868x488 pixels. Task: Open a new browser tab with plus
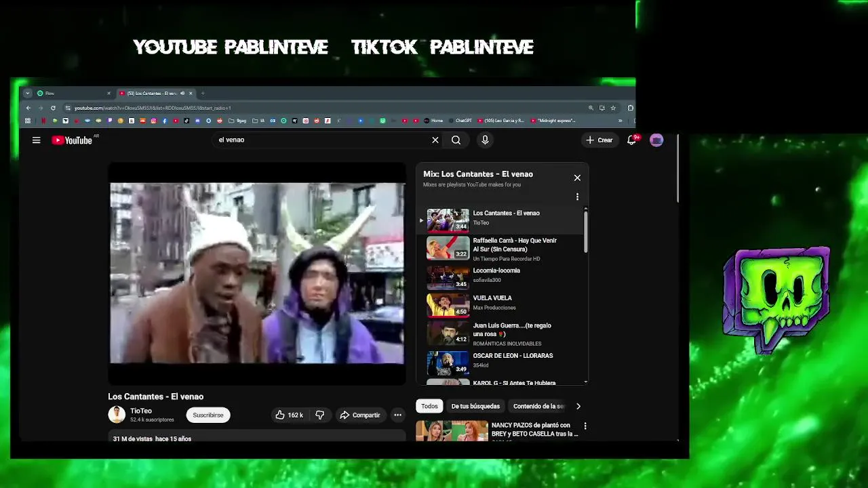click(202, 93)
